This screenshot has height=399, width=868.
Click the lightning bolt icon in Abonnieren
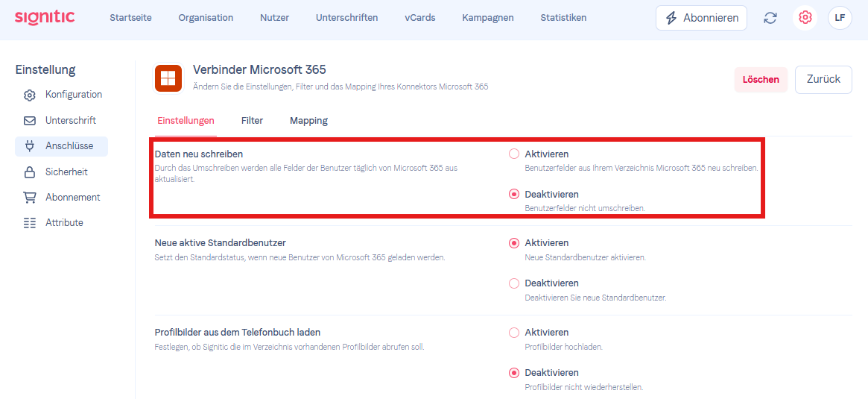point(671,18)
